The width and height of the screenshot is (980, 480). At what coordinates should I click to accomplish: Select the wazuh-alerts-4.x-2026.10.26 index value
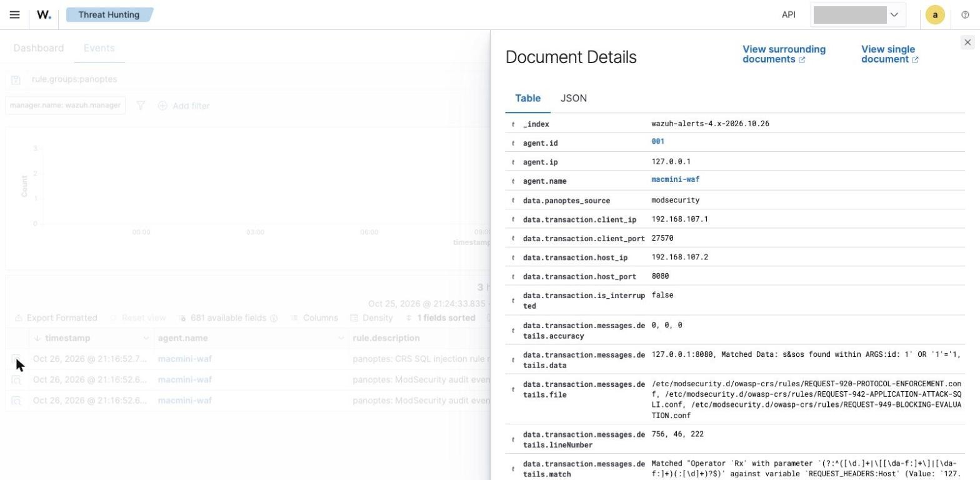(x=710, y=124)
